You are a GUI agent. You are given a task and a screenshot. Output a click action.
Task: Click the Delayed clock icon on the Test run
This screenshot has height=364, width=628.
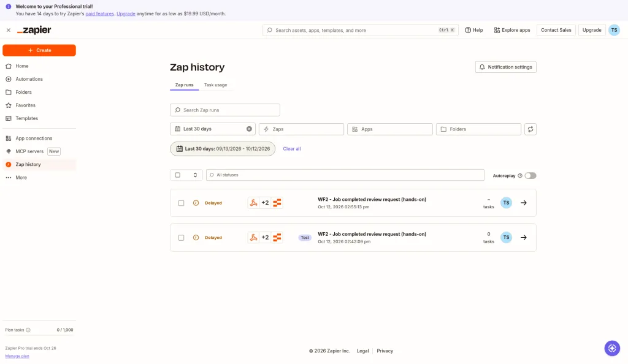196,238
